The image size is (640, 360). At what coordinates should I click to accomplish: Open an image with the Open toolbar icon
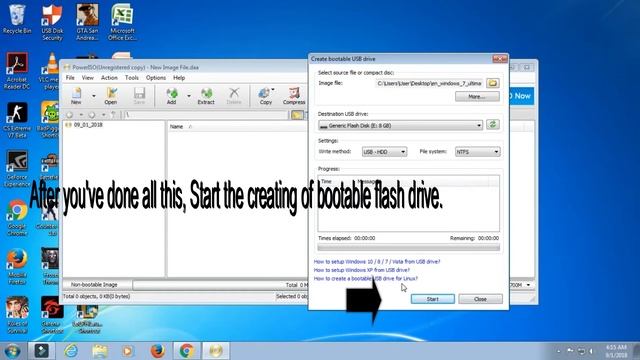pyautogui.click(x=111, y=96)
